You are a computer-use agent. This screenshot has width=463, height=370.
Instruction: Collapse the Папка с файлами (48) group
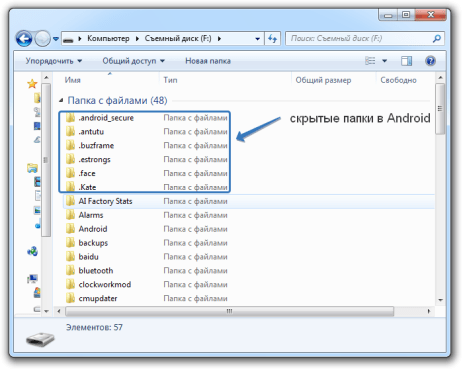pos(61,100)
